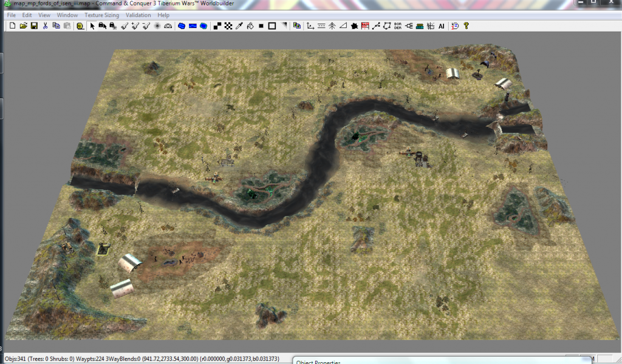Screen dimensions: 622x364
Task: Select the black two-square texture tool
Action: (217, 26)
